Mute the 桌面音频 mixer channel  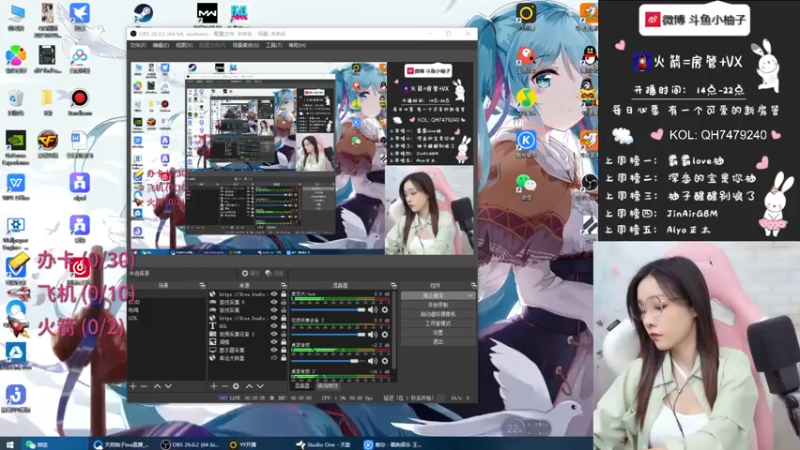[x=373, y=361]
